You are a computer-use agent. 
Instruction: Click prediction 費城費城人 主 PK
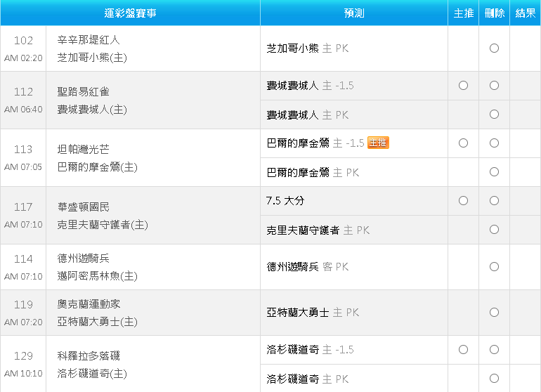pos(308,115)
